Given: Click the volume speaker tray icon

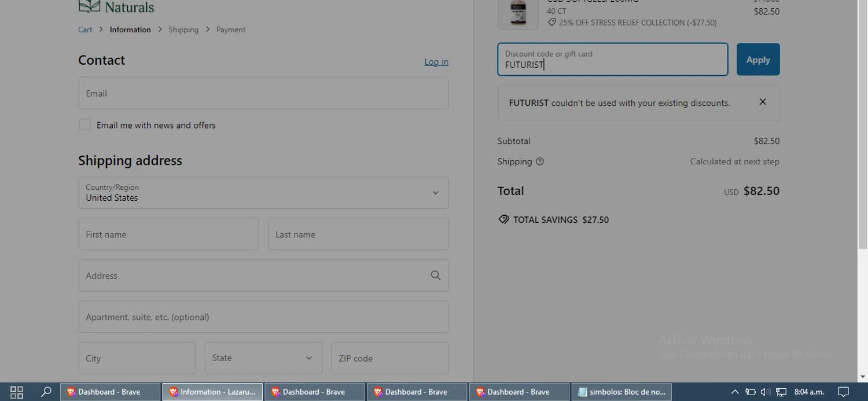Looking at the screenshot, I should [765, 392].
